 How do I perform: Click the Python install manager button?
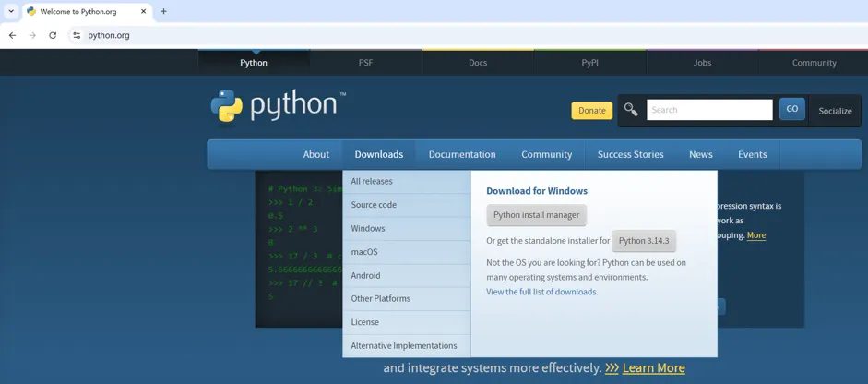point(537,215)
